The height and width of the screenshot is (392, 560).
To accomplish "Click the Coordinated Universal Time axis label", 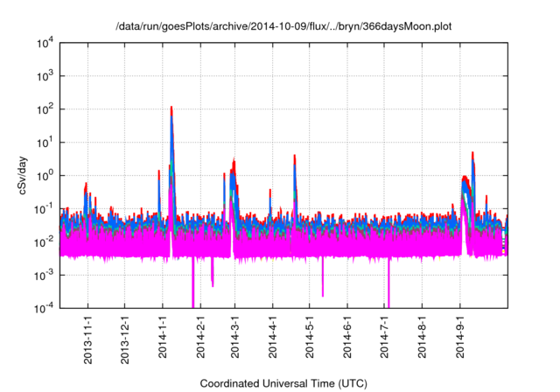I will 283,383.
